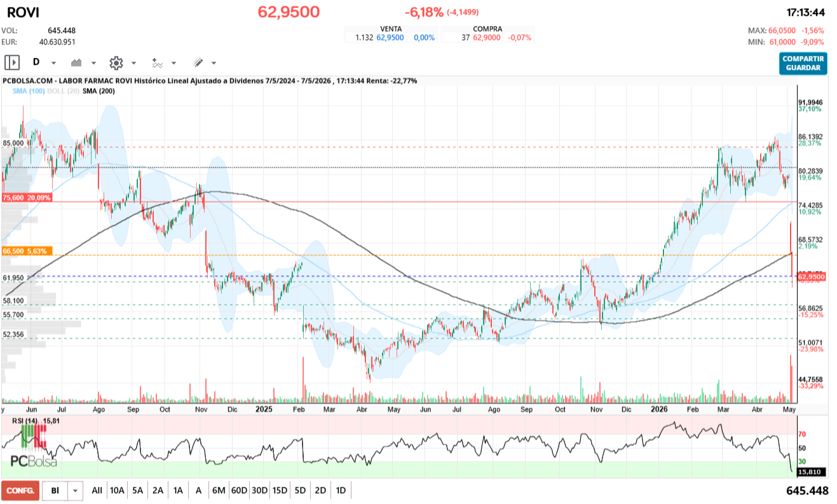
Task: Click the 52,356 support level label
Action: [x=13, y=334]
